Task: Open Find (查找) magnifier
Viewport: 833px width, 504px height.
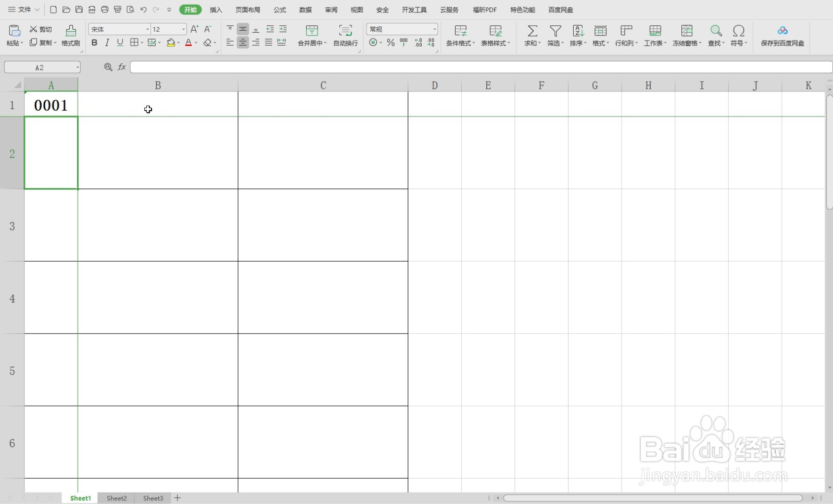Action: (716, 35)
